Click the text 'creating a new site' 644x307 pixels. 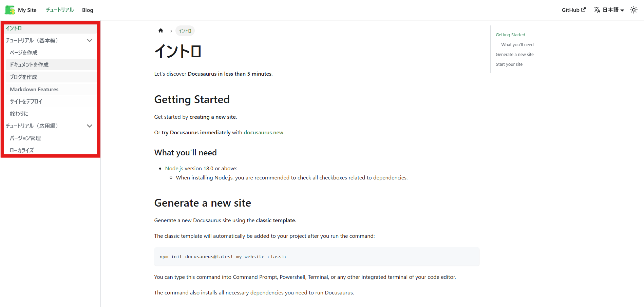pyautogui.click(x=213, y=117)
